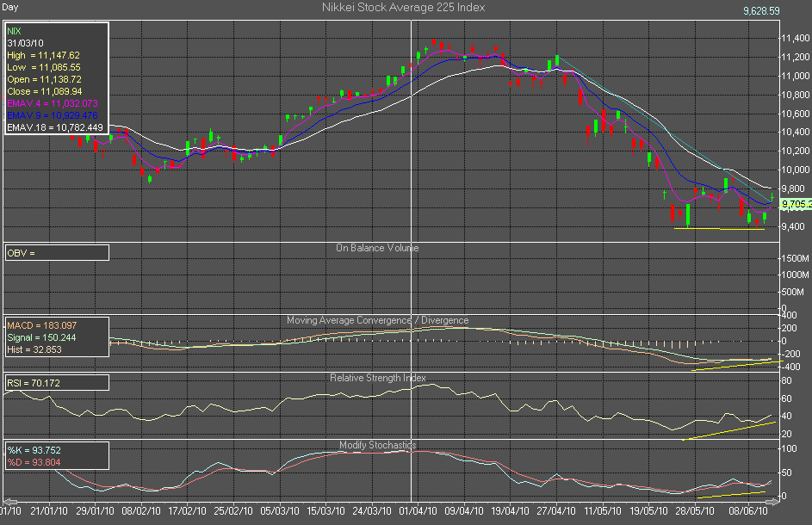The height and width of the screenshot is (525, 812).
Task: Select the 31/03/10 date in the info box
Action: pos(25,43)
